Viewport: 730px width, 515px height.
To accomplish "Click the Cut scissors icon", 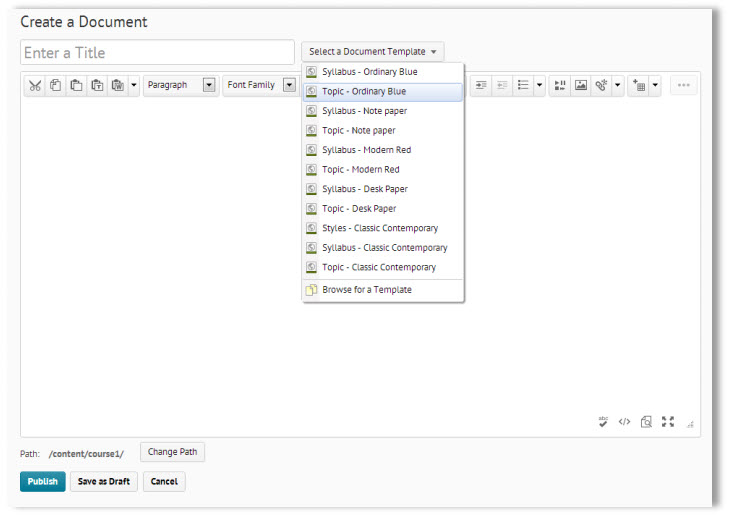I will pyautogui.click(x=35, y=86).
